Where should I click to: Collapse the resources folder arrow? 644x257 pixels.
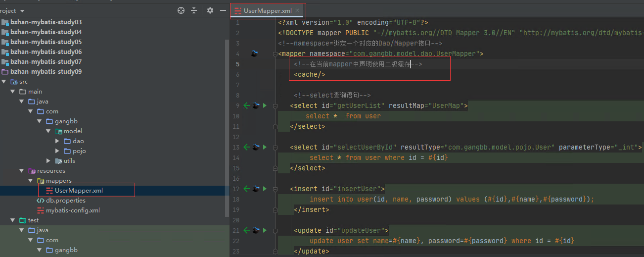click(22, 171)
